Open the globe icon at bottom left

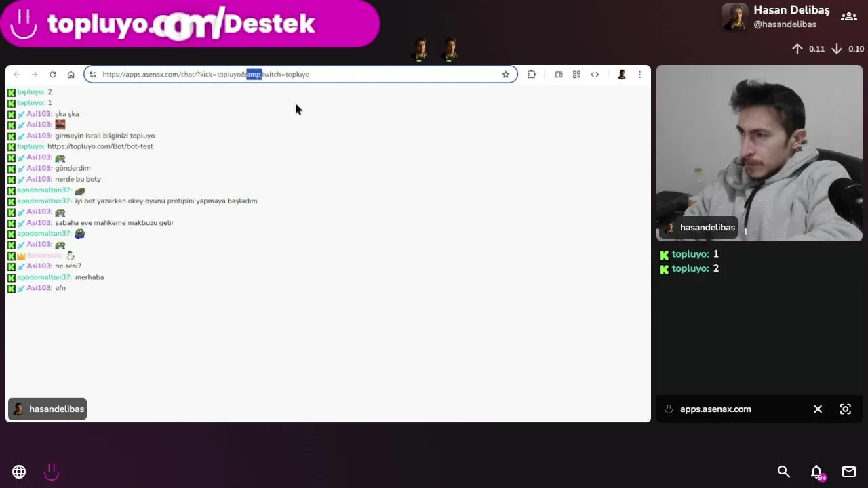tap(19, 472)
